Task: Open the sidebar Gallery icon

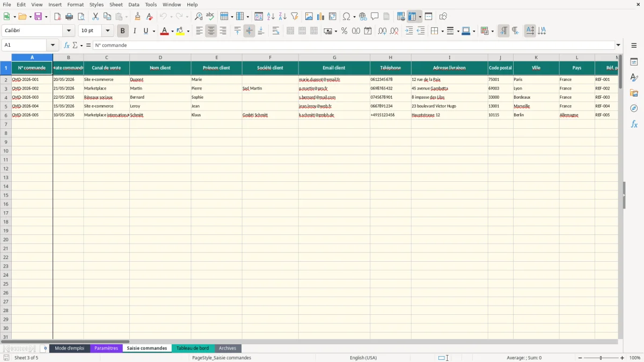Action: 634,93
